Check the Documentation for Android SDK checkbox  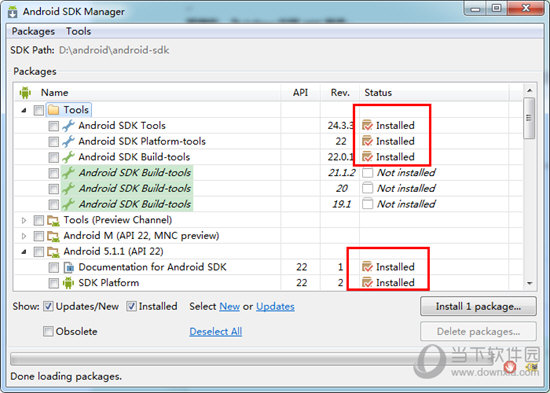[54, 268]
